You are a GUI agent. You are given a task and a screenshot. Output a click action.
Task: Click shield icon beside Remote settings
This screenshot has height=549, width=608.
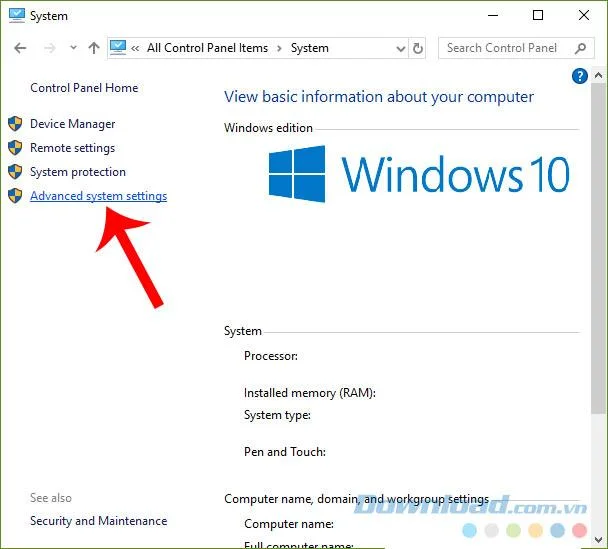pos(15,148)
